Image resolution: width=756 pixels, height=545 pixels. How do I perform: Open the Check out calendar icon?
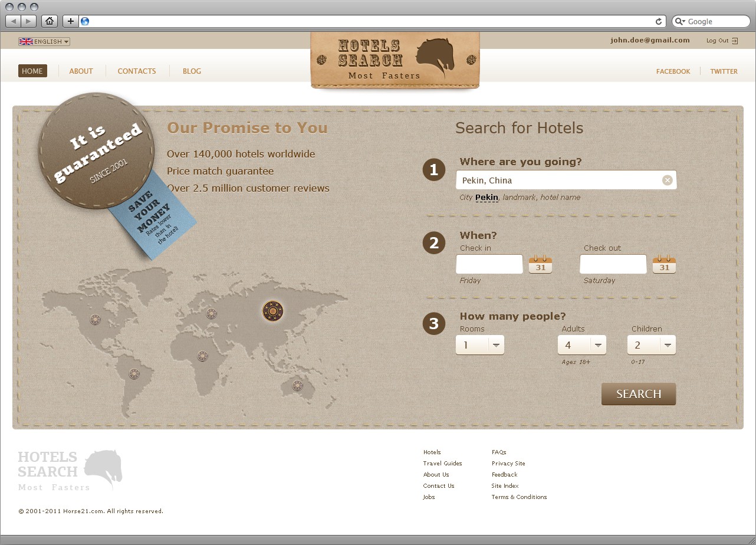click(x=664, y=264)
